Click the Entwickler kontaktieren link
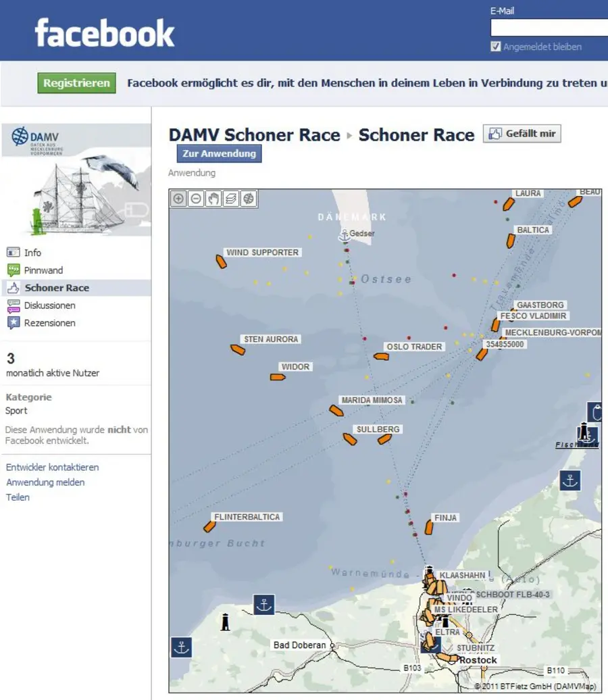This screenshot has width=608, height=700. [x=53, y=468]
